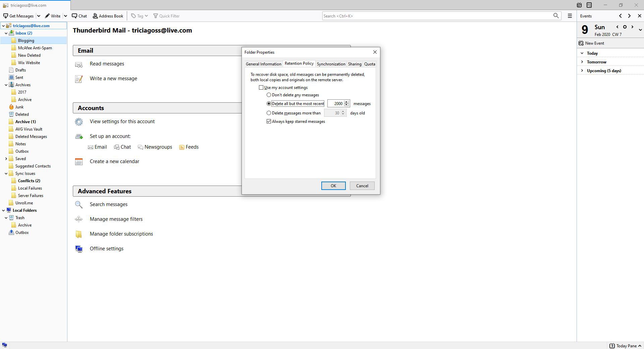Expand the Tomorrow section
Screen dimensions: 644x349
click(582, 62)
